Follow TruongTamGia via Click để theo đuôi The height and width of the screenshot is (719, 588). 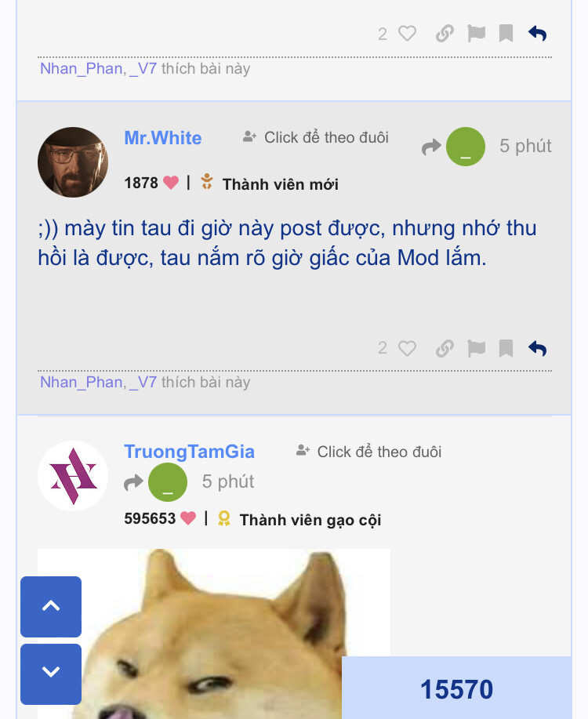click(368, 452)
